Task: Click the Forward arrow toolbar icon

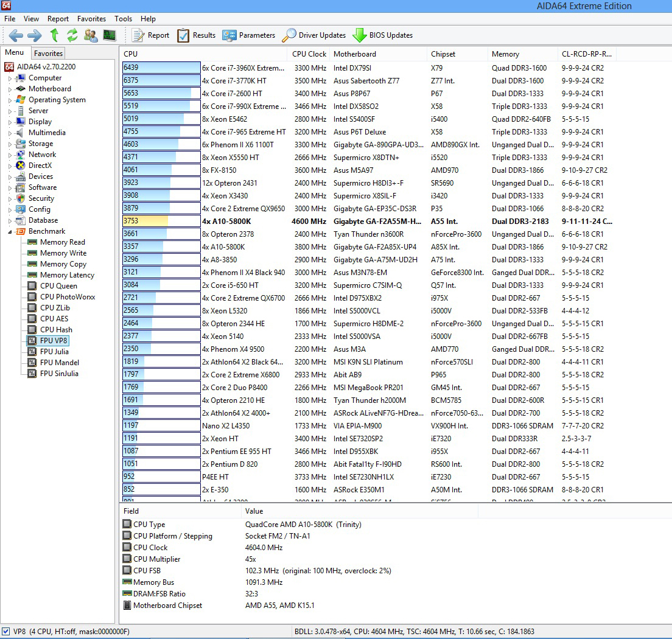Action: 34,35
